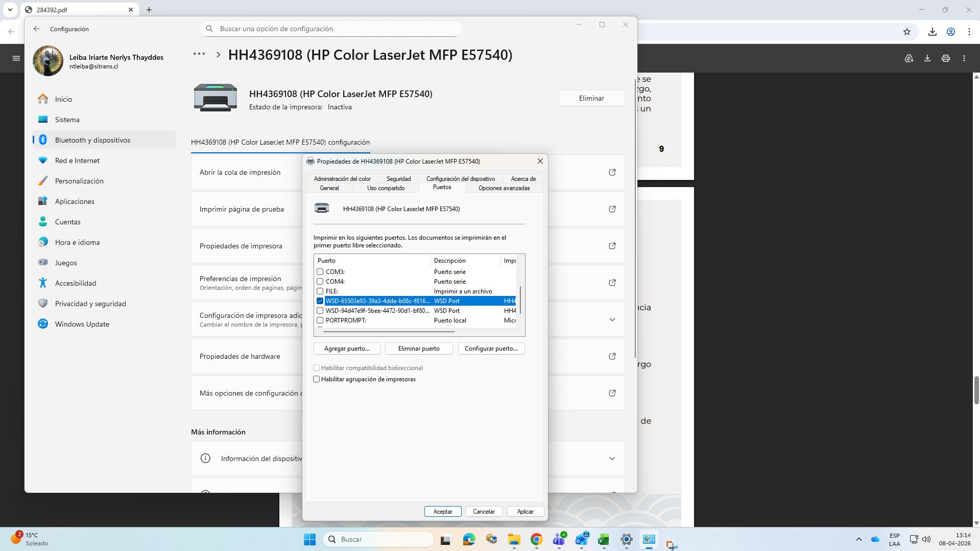Image resolution: width=980 pixels, height=551 pixels.
Task: Click the Puerto column header
Action: tap(372, 261)
